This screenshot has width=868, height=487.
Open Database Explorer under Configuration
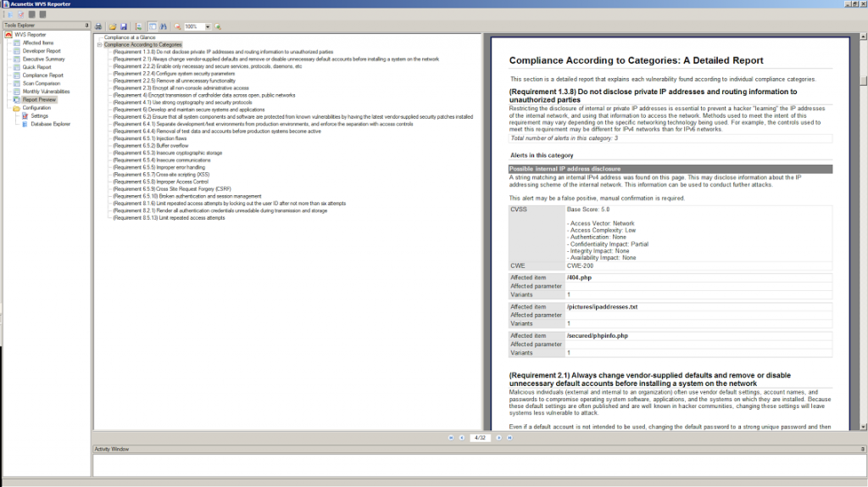pyautogui.click(x=50, y=124)
